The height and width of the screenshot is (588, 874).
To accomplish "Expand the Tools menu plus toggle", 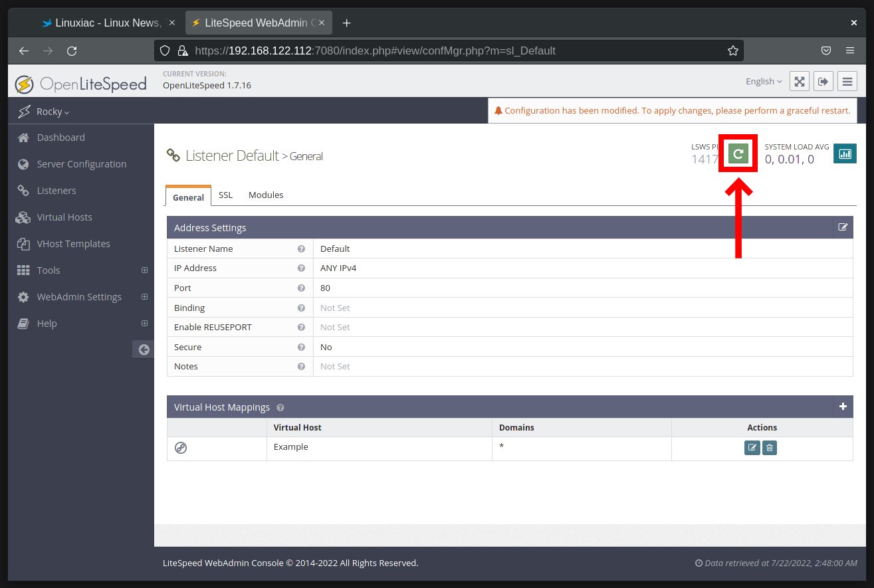I will point(144,270).
